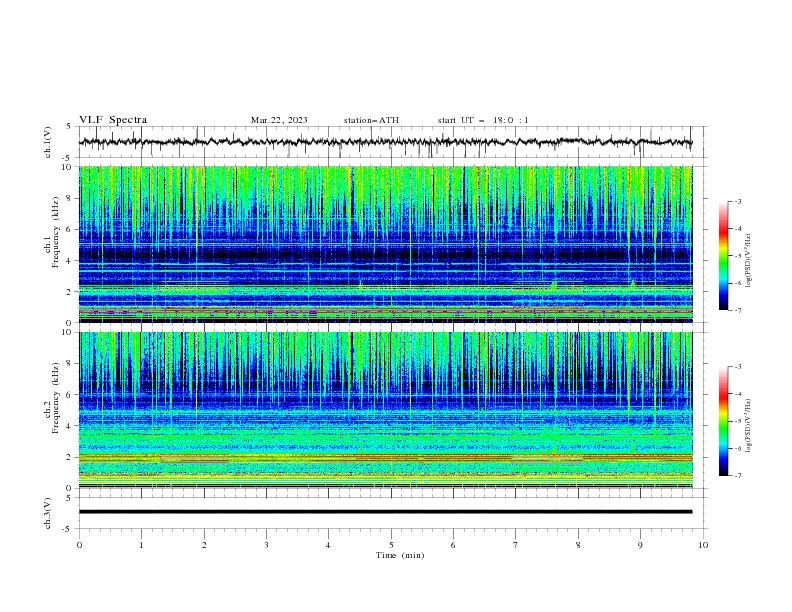
Task: Click the flat ch.3 voltage trace
Action: [385, 512]
